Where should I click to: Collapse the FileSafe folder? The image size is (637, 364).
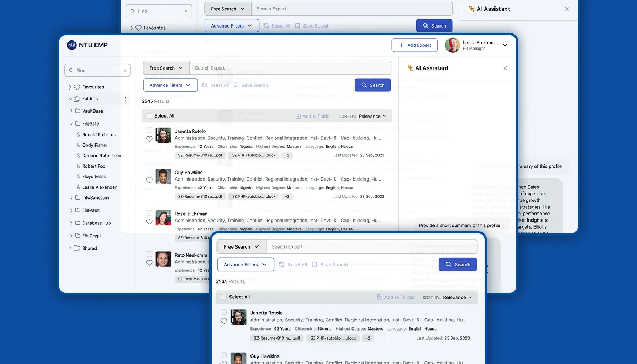point(71,123)
